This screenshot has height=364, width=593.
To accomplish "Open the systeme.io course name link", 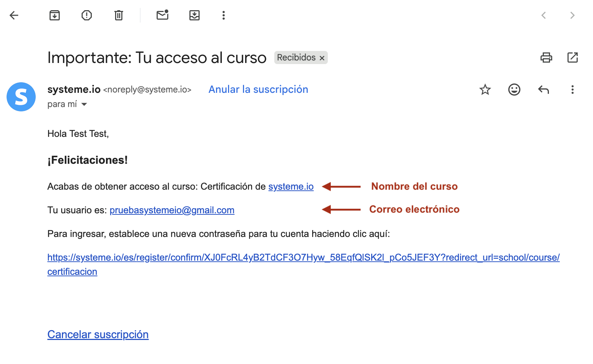I will tap(291, 186).
